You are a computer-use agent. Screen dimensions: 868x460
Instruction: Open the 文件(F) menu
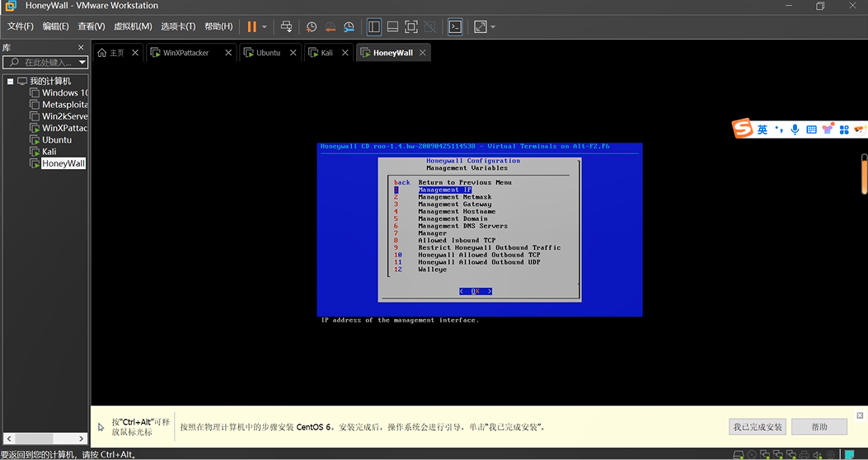[20, 26]
